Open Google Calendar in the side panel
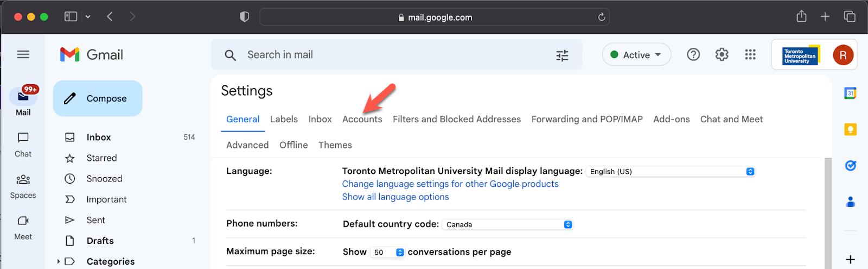868x269 pixels. [850, 93]
